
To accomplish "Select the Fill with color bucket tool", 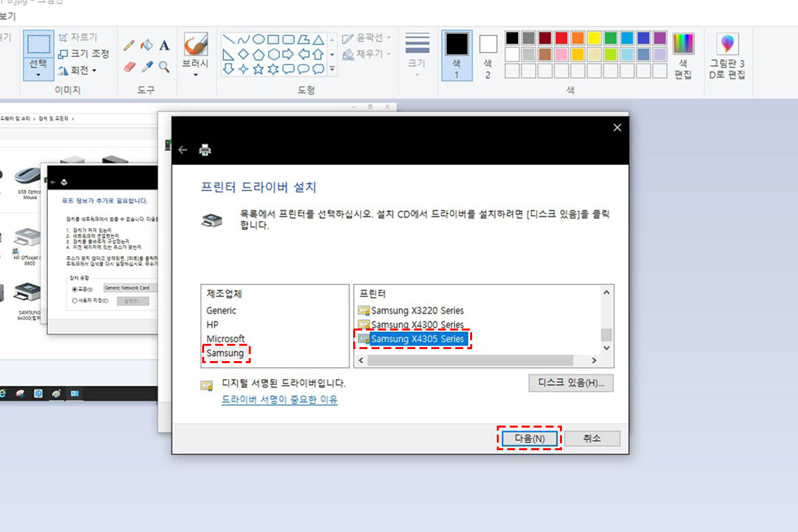I will point(147,45).
